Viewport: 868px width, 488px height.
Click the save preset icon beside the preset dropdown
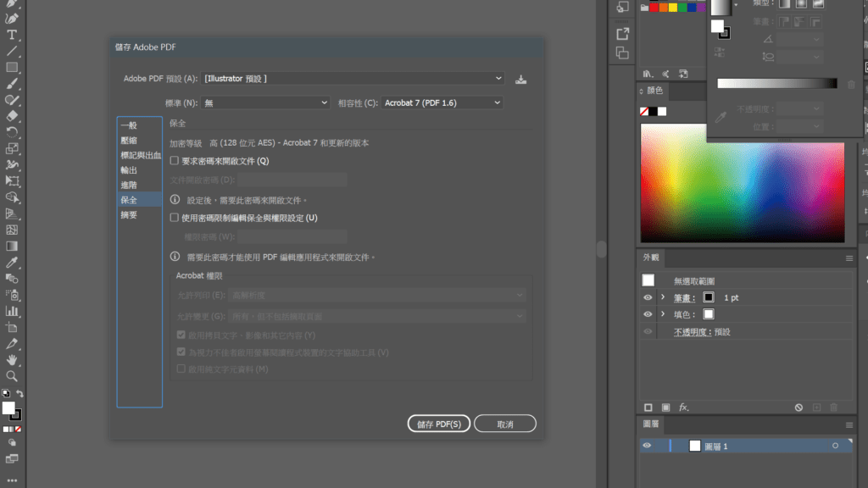[x=521, y=79]
